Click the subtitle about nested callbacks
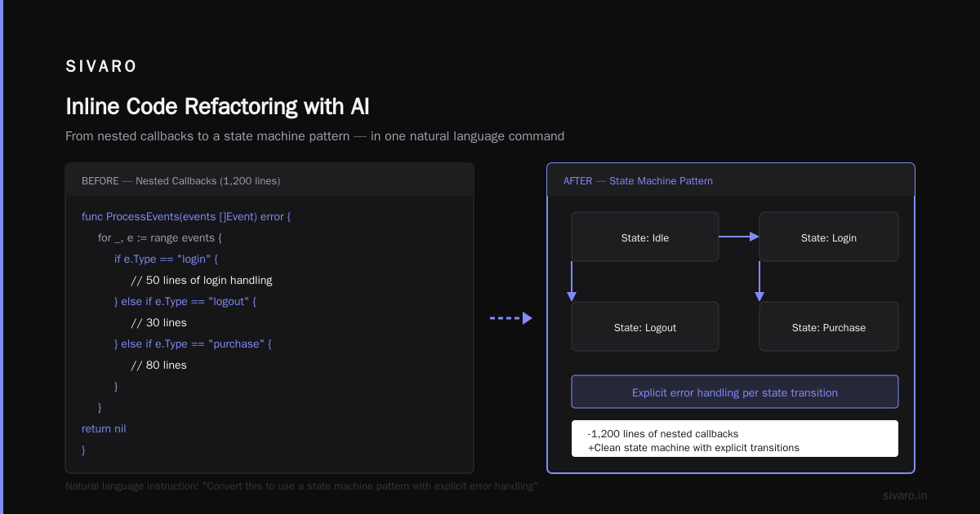 click(314, 135)
